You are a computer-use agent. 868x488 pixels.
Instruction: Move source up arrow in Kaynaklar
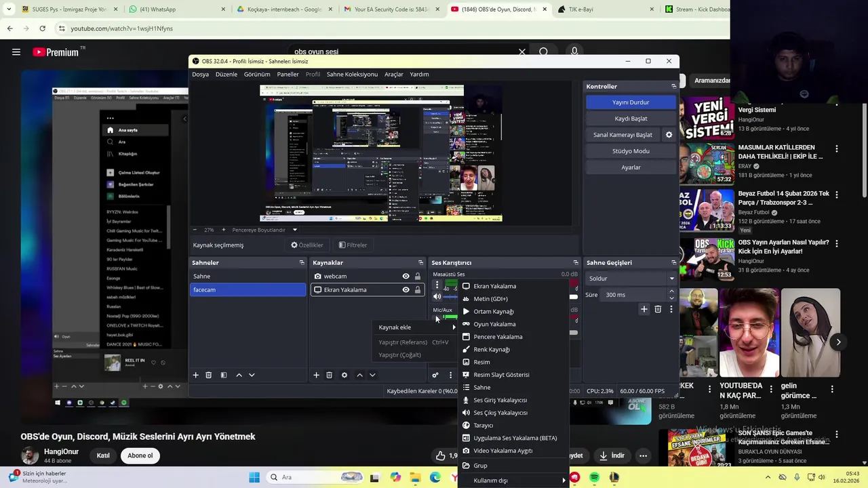click(359, 375)
